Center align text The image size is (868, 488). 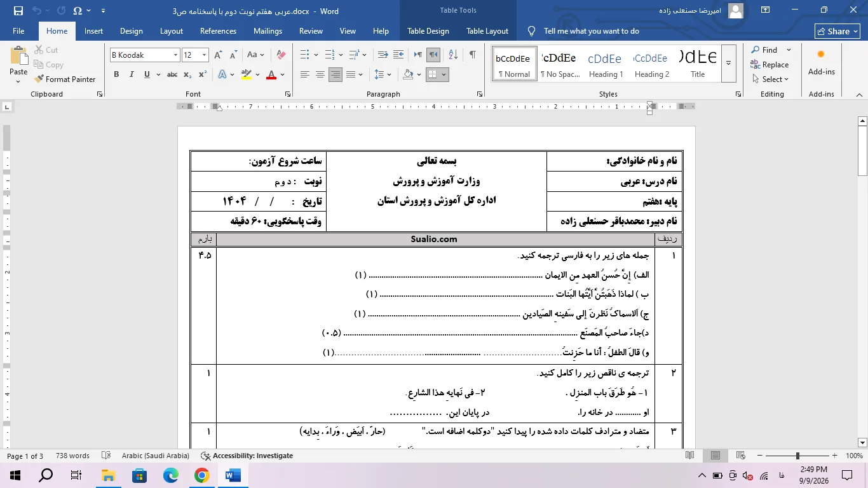[x=320, y=74]
